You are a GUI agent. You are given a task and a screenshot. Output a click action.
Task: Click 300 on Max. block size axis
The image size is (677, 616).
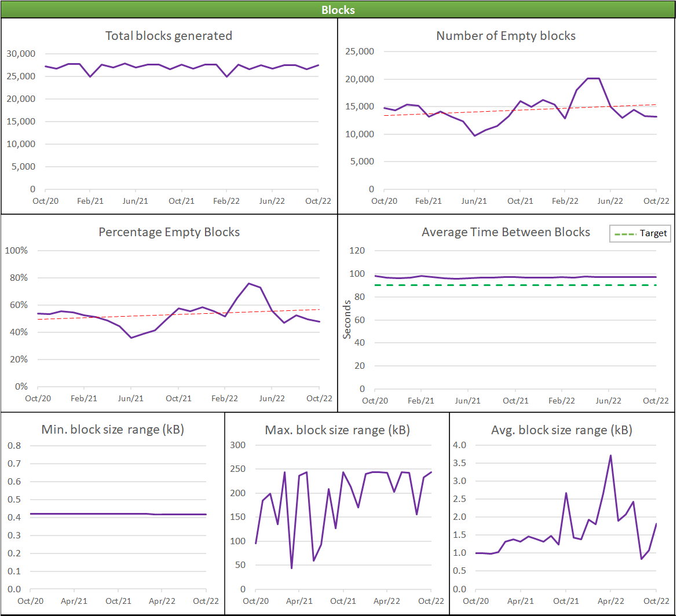click(x=238, y=445)
